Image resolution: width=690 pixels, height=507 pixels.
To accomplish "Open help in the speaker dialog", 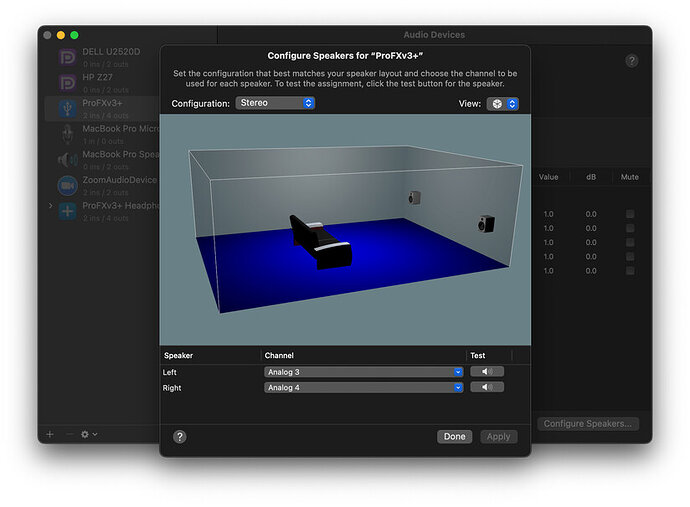I will tap(180, 437).
